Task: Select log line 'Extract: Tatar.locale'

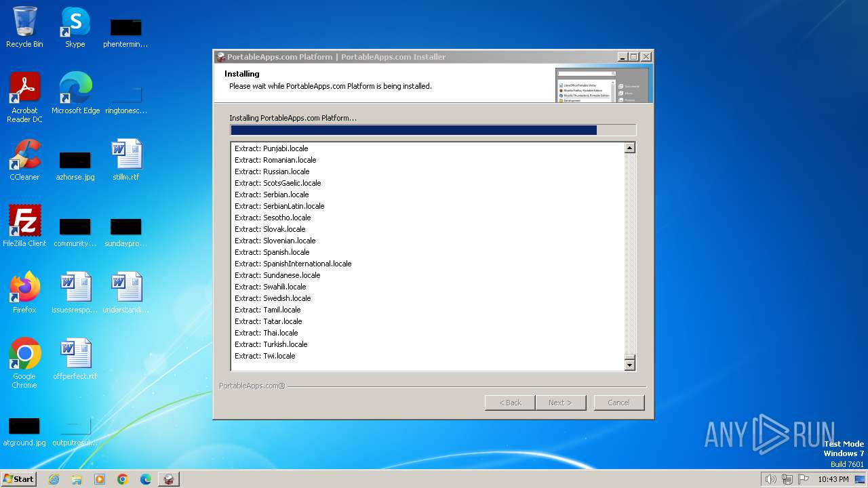Action: pos(269,321)
